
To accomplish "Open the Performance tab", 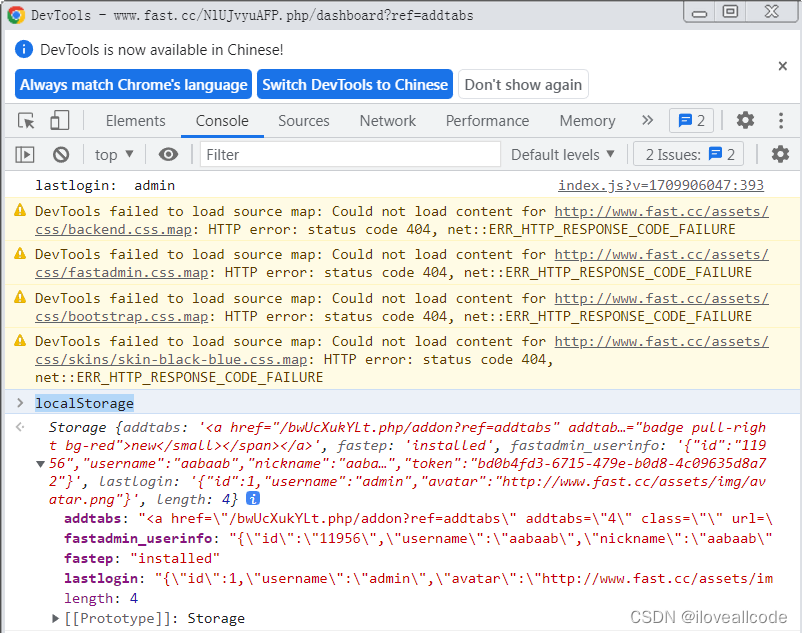I will (x=487, y=121).
